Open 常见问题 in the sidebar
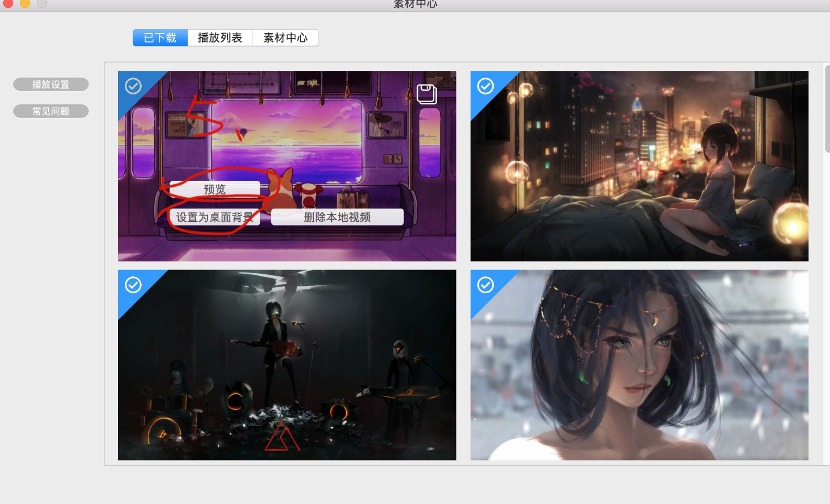Screen dimensions: 830x504 click(51, 111)
